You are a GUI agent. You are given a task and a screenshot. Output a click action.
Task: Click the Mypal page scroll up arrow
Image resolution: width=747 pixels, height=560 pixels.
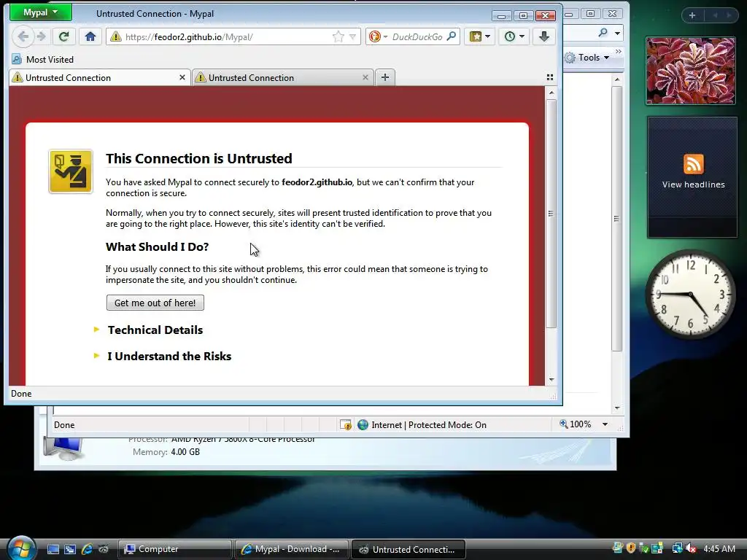coord(551,93)
